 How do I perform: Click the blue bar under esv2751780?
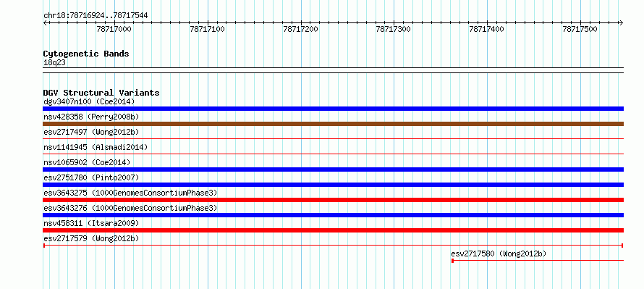pyautogui.click(x=333, y=185)
